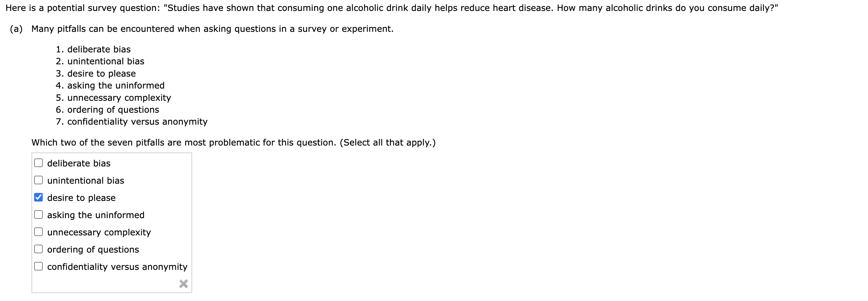This screenshot has width=868, height=301.
Task: Click the gray X clear-answer icon
Action: (x=184, y=284)
